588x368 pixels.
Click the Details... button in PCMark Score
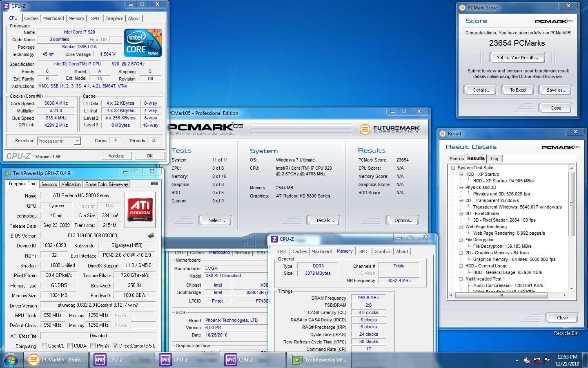[x=481, y=90]
